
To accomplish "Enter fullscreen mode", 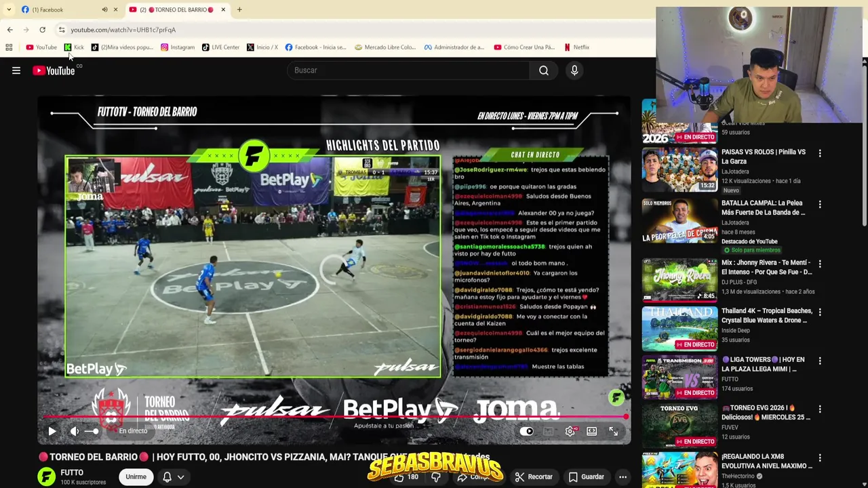I will [x=613, y=431].
